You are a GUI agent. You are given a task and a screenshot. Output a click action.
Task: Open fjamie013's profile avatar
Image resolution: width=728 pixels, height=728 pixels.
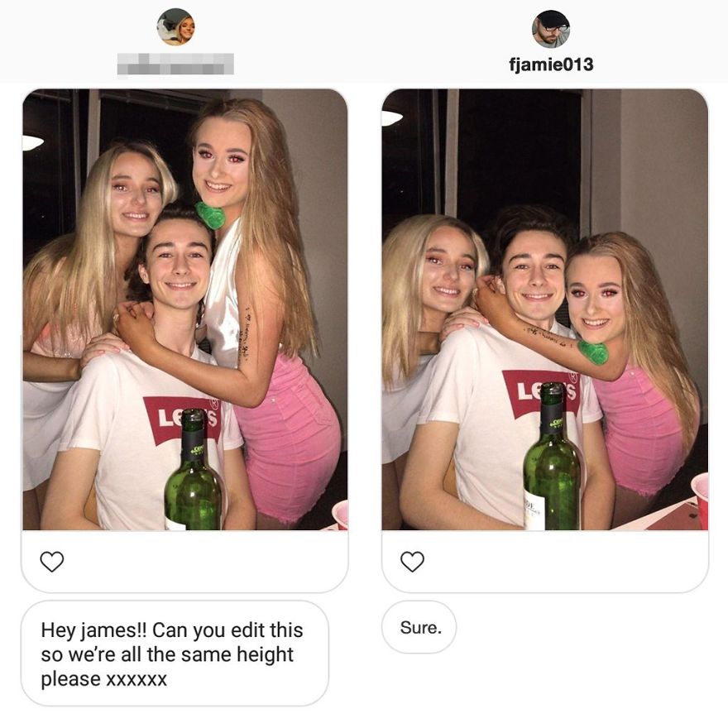coord(551,29)
